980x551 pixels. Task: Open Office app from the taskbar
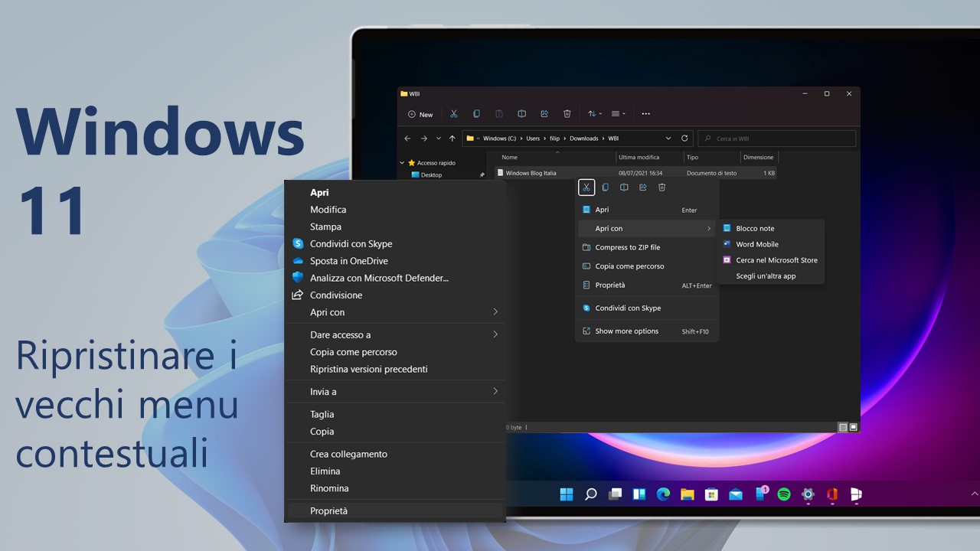[832, 494]
